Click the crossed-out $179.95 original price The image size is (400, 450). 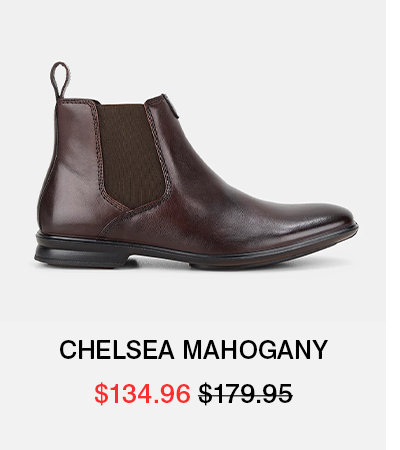[x=245, y=394]
